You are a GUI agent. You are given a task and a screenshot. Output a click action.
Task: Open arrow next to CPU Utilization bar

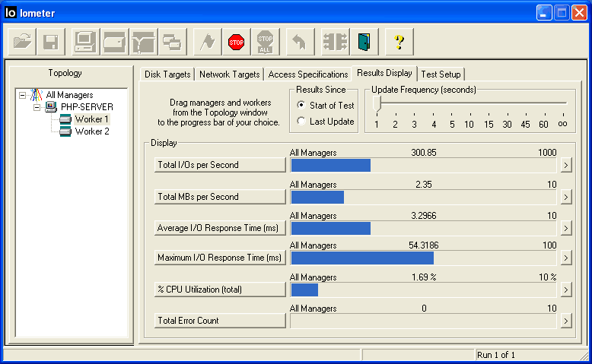565,290
